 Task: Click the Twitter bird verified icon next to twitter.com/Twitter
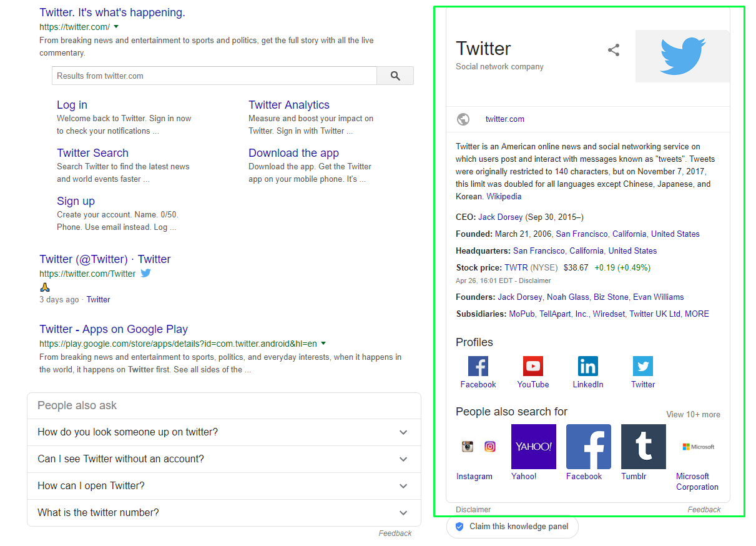[x=145, y=273]
